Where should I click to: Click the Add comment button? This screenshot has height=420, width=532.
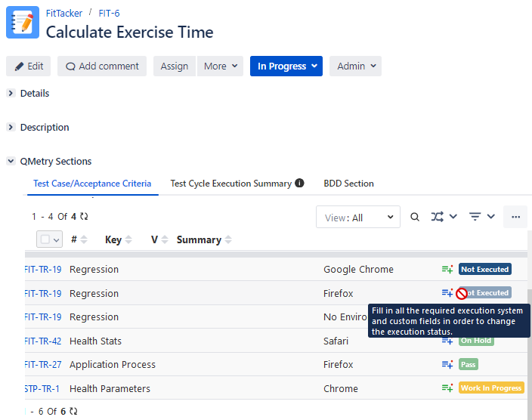point(102,66)
